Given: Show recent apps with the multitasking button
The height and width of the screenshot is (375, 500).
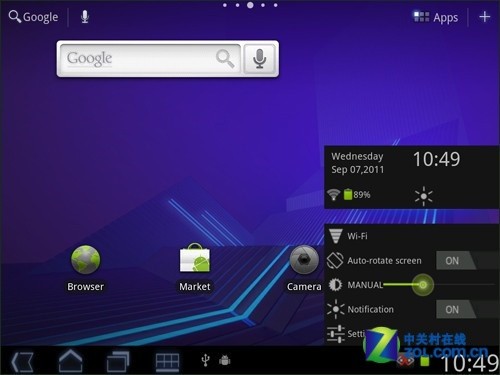Looking at the screenshot, I should pyautogui.click(x=118, y=361).
